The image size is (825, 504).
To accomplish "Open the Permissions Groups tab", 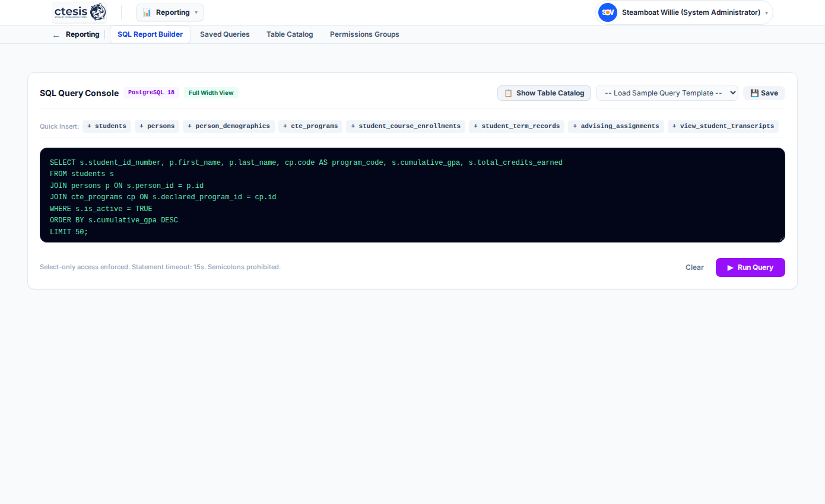I will [x=364, y=34].
